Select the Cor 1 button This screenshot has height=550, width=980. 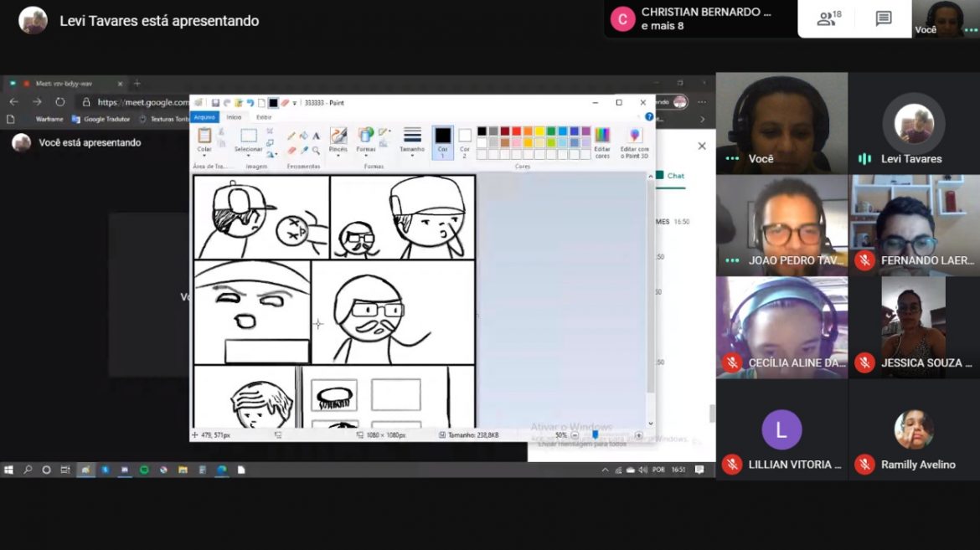[x=442, y=141]
